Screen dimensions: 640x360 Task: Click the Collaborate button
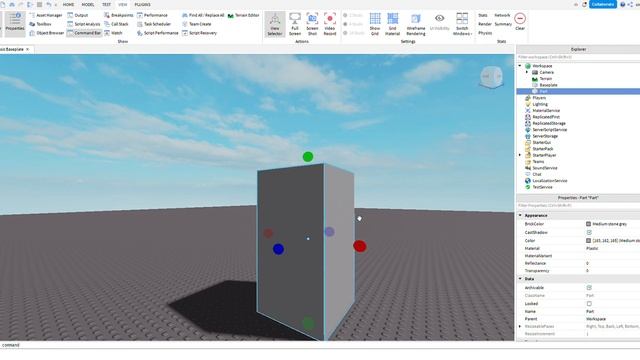[x=603, y=4]
